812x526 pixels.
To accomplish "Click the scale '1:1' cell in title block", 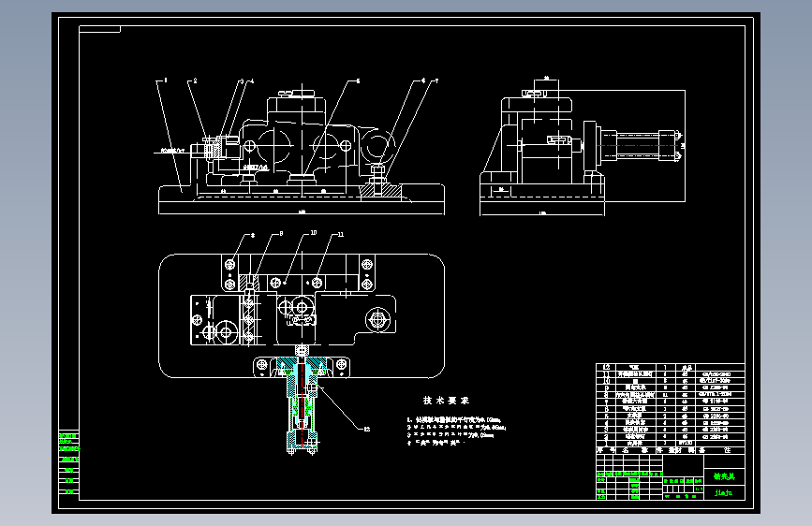I will pyautogui.click(x=699, y=489).
